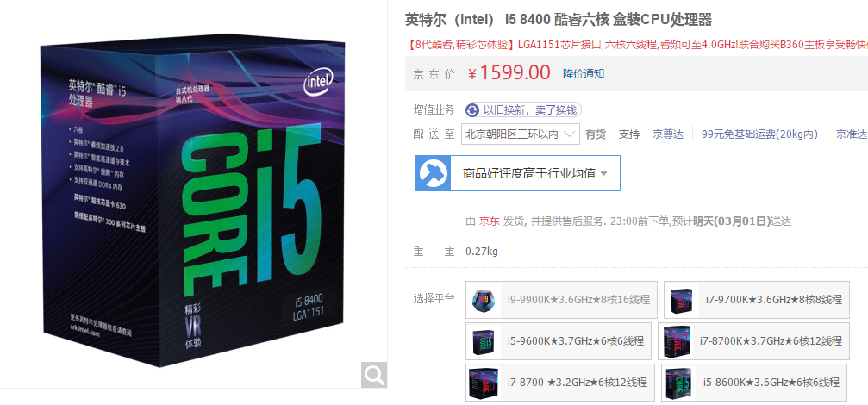Open the 99元免基础运费(20kg内) shipping link
This screenshot has height=405, width=868.
[759, 134]
